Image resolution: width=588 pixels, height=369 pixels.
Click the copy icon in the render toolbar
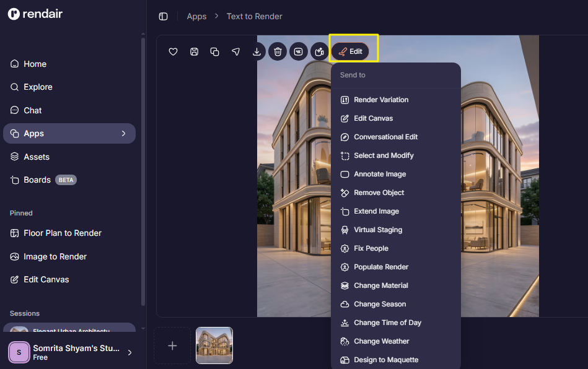click(x=214, y=52)
